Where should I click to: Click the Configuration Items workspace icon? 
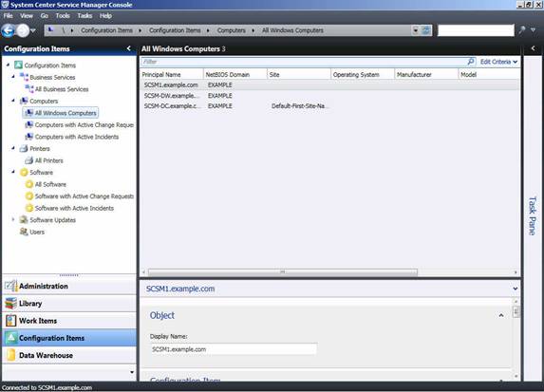[11, 338]
